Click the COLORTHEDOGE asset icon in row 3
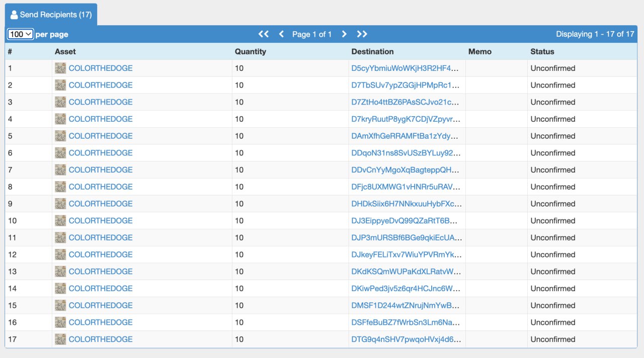The image size is (644, 358). click(60, 102)
